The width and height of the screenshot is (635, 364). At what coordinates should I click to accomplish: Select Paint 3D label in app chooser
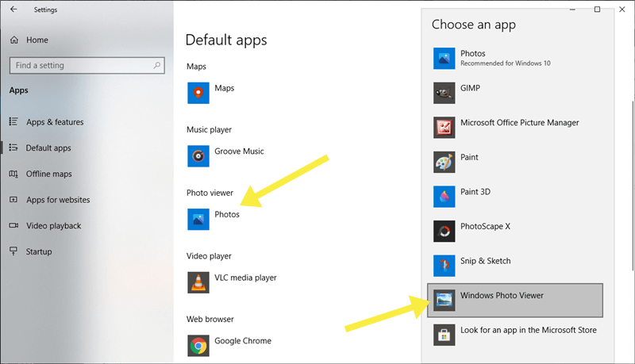point(475,192)
